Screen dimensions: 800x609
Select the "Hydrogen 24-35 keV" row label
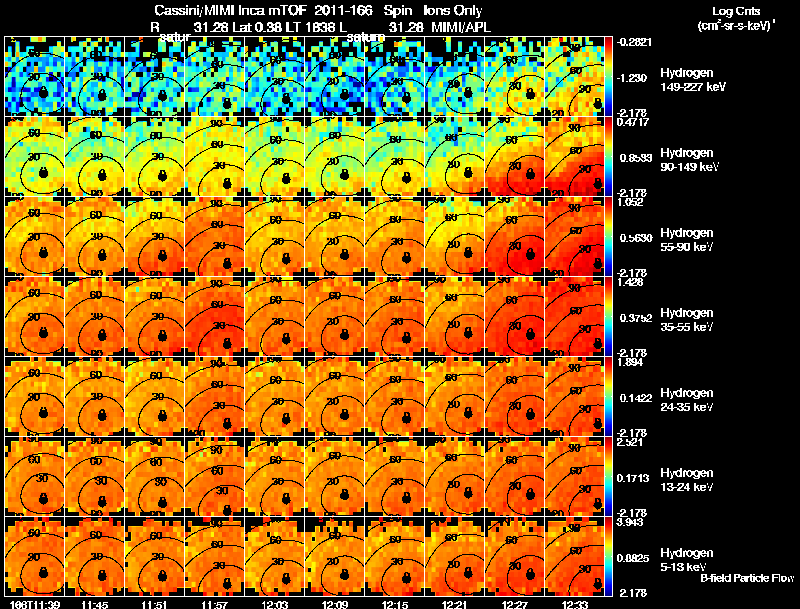pos(687,400)
